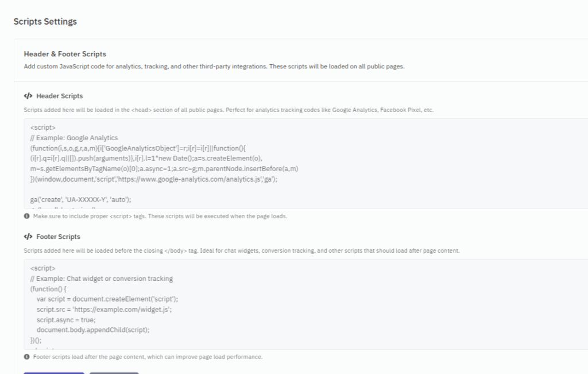This screenshot has height=374, width=588.
Task: Click the "Add custom JavaScript code" description text
Action: (x=214, y=67)
